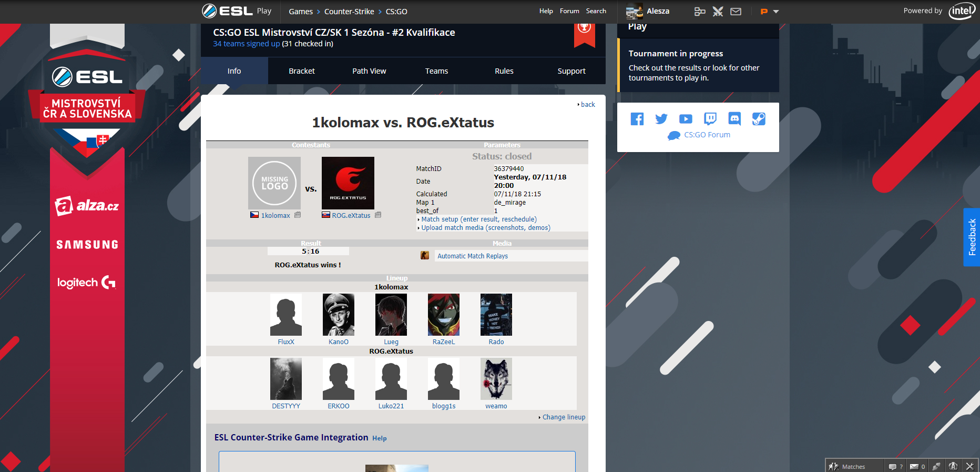Switch to the Teams tab
The image size is (980, 472).
437,71
